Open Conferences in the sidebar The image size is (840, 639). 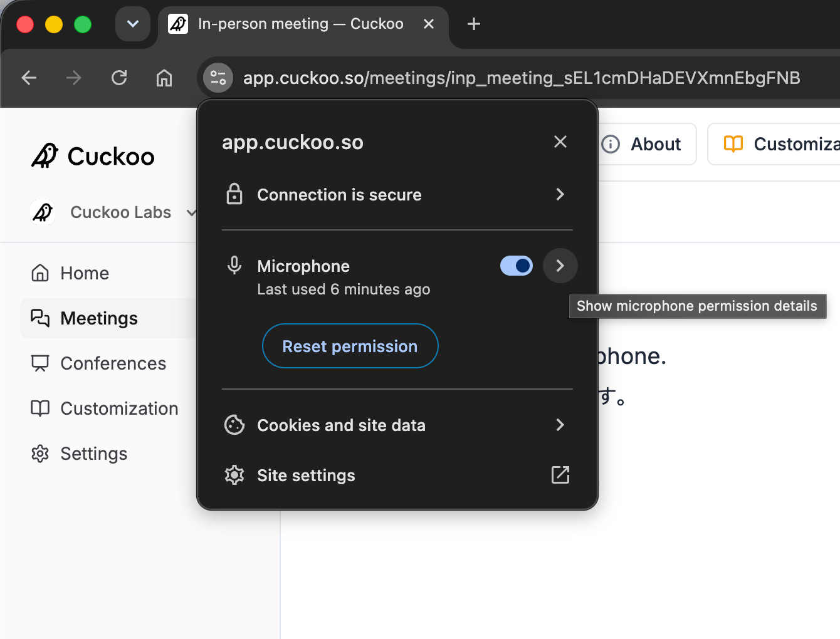tap(109, 363)
